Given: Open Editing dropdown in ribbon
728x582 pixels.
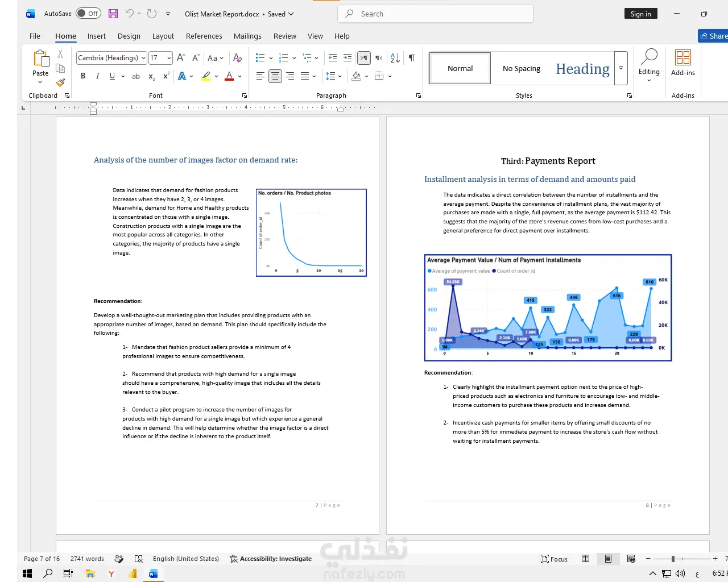Looking at the screenshot, I should (x=649, y=65).
